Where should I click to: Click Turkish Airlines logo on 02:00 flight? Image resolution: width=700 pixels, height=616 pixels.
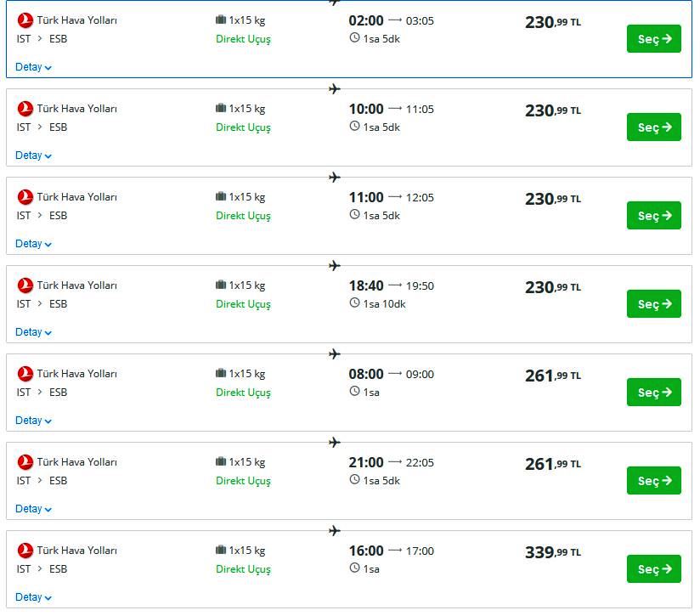tap(25, 20)
